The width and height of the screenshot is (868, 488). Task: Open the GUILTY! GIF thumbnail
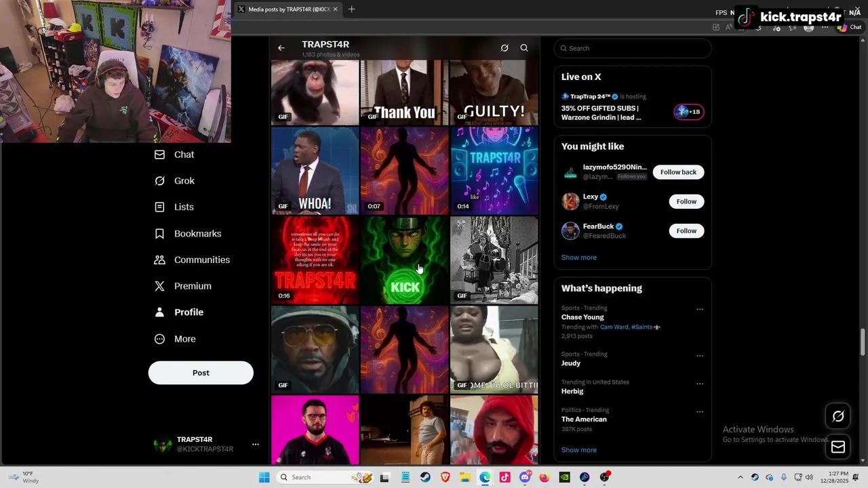click(494, 92)
